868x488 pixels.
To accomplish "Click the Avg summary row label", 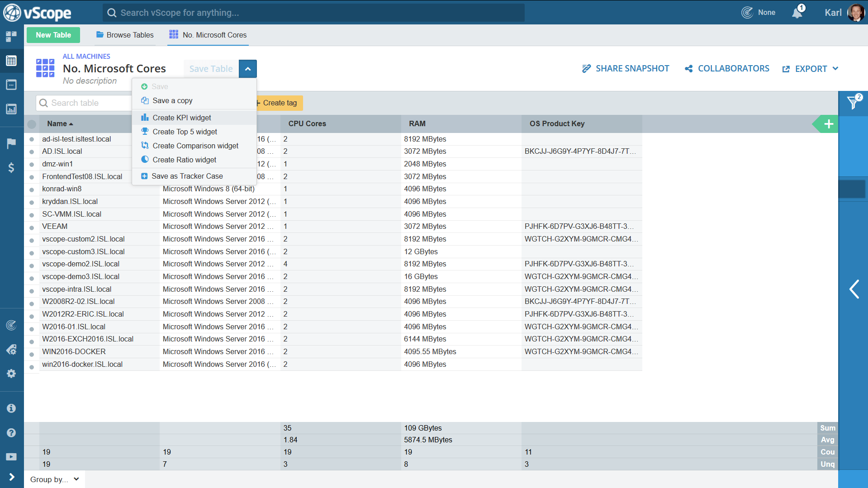I will pos(828,440).
